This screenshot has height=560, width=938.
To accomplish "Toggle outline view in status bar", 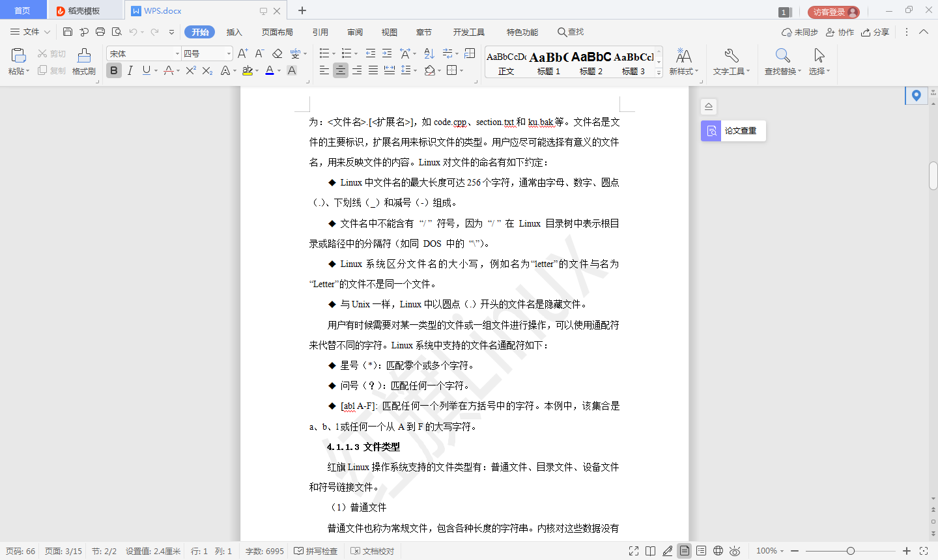I will pyautogui.click(x=701, y=551).
